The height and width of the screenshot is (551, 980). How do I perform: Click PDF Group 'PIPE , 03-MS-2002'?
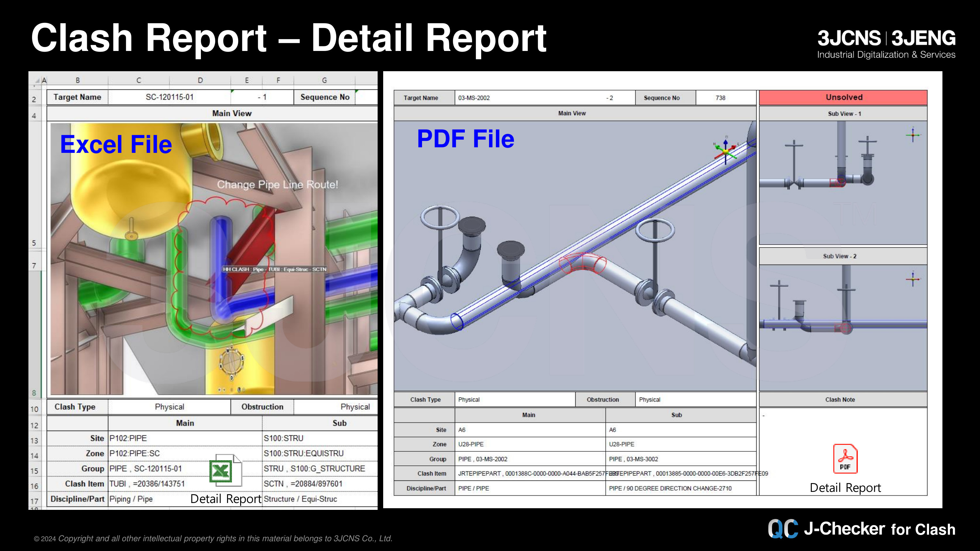pyautogui.click(x=530, y=459)
